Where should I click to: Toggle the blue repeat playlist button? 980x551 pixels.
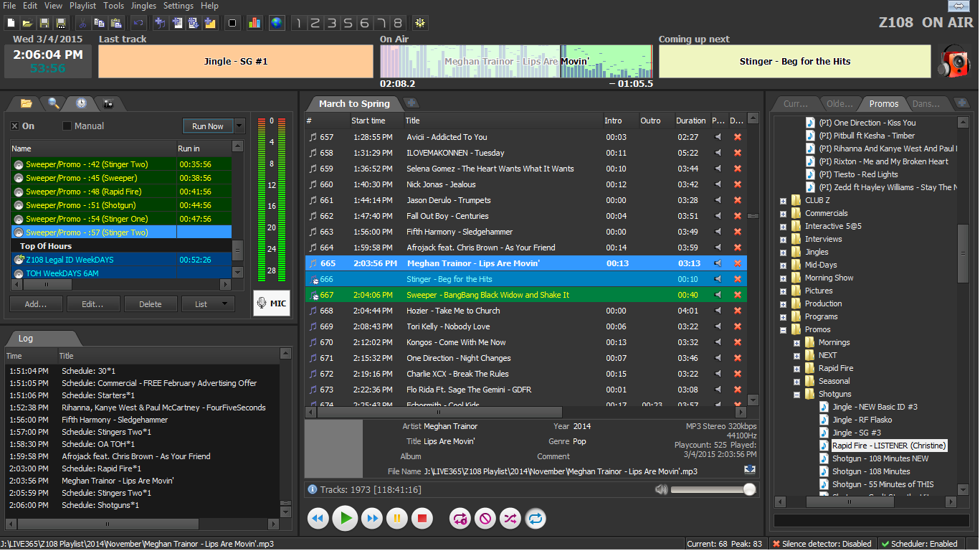click(x=535, y=518)
